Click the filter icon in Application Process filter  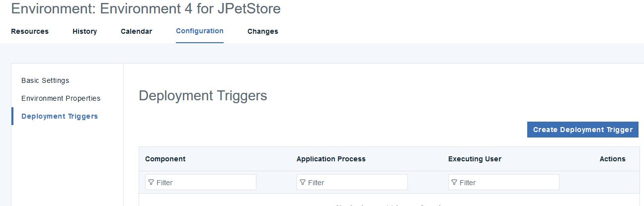click(x=303, y=183)
